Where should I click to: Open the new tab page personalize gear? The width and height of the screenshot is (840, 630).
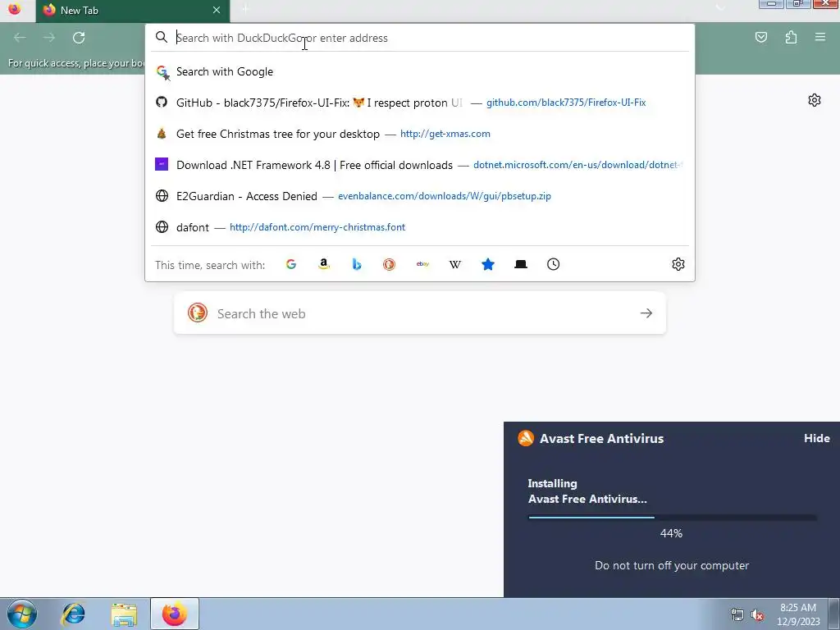coord(815,100)
